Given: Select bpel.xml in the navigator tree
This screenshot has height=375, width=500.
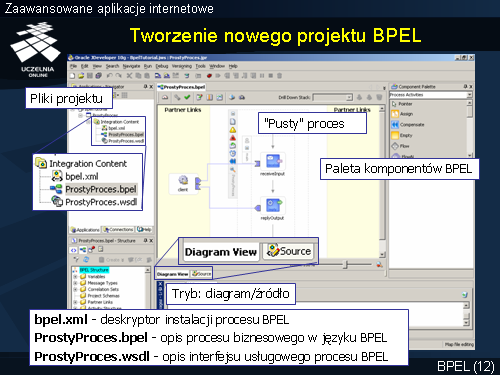Looking at the screenshot, I should tap(113, 128).
